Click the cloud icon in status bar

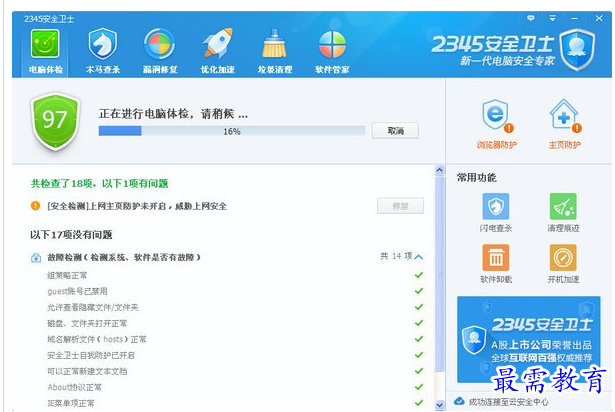click(459, 401)
